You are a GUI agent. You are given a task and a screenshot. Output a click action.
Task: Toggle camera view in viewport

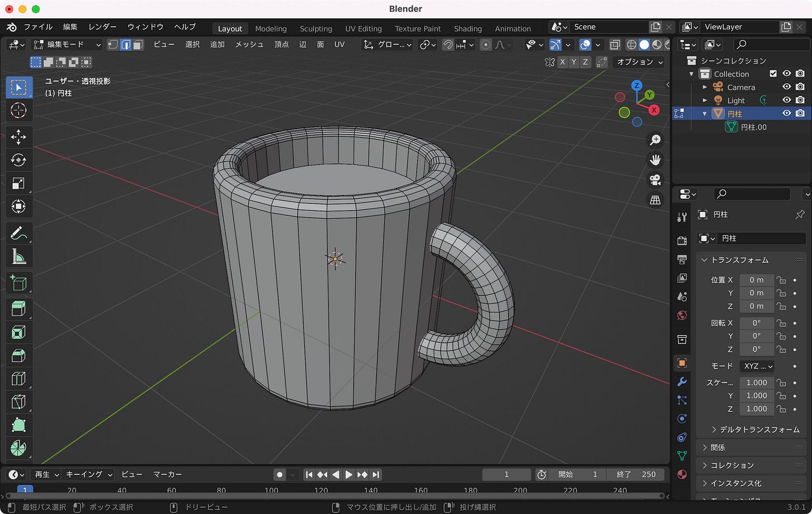655,180
